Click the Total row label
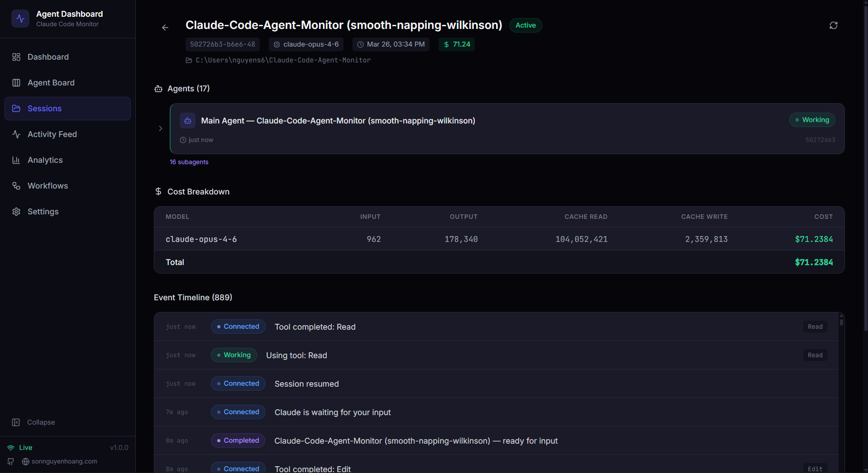The width and height of the screenshot is (868, 473). [175, 262]
